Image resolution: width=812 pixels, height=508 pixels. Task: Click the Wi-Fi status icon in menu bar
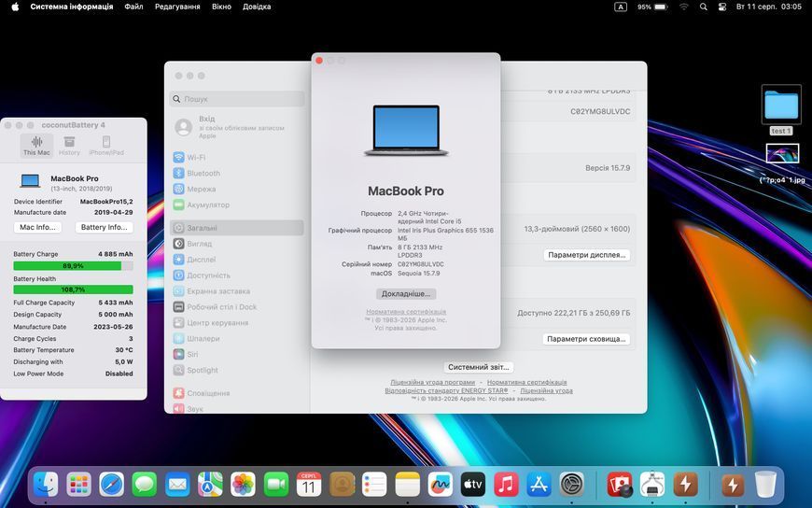click(x=684, y=7)
